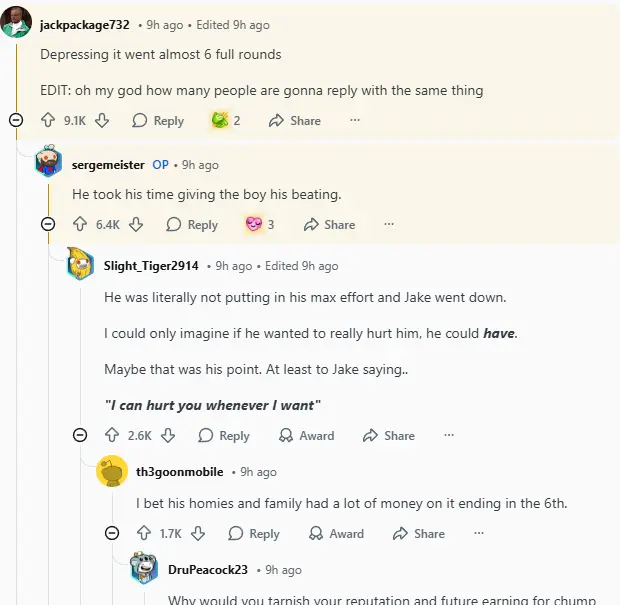Share th3goonmobile's comment
Image resolution: width=620 pixels, height=605 pixels.
click(419, 533)
